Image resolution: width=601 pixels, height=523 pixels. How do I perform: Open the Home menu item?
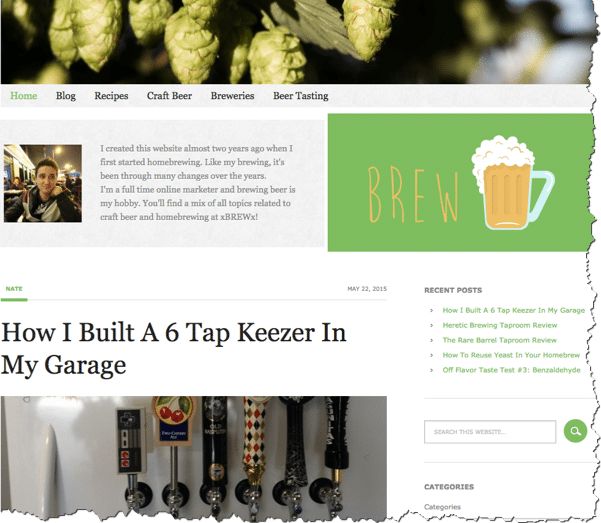[x=24, y=96]
